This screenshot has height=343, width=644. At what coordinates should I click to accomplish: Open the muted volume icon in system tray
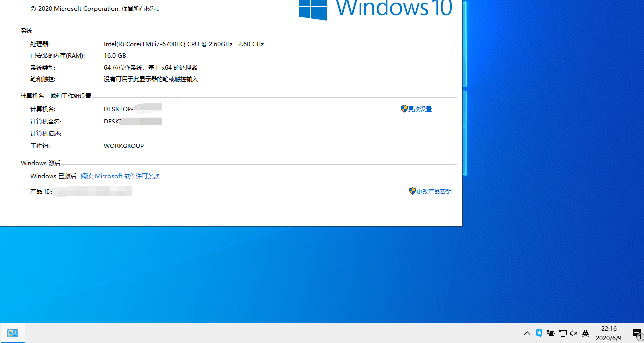click(573, 333)
